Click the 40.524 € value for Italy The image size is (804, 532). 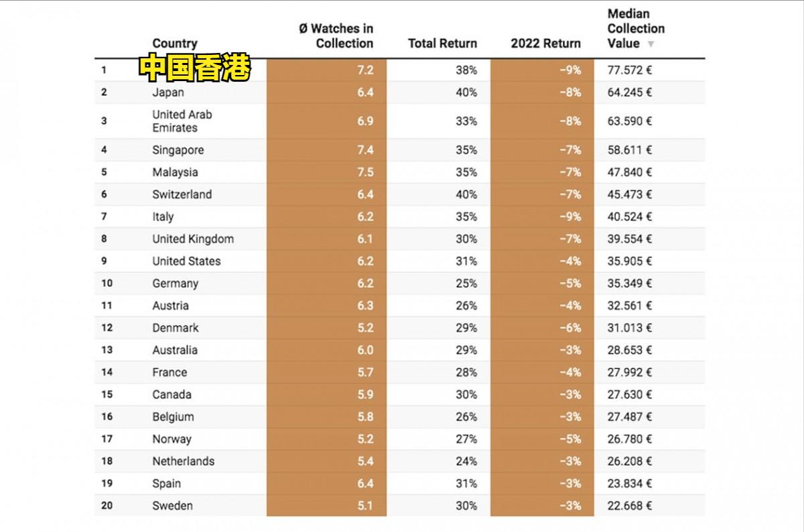pyautogui.click(x=629, y=216)
